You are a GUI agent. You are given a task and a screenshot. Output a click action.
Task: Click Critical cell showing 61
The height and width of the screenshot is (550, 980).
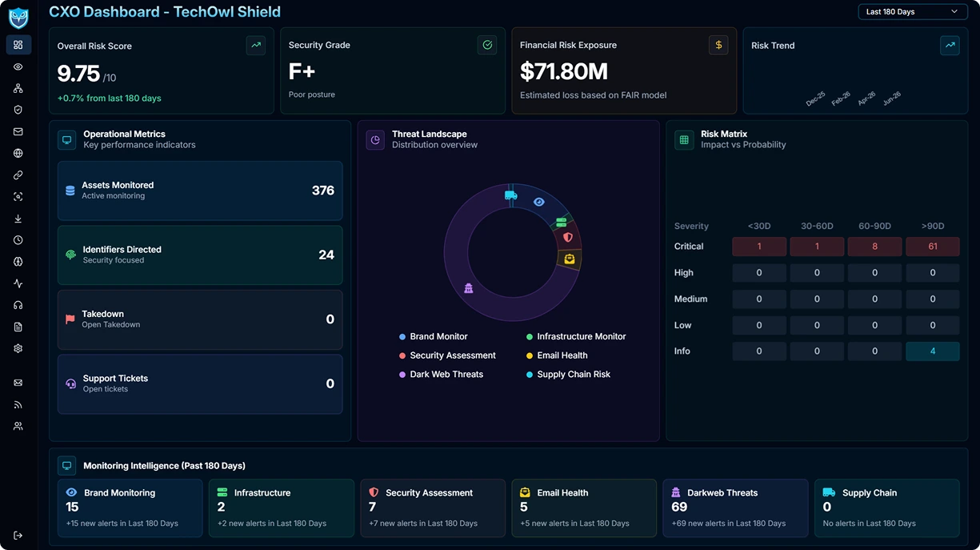(933, 247)
